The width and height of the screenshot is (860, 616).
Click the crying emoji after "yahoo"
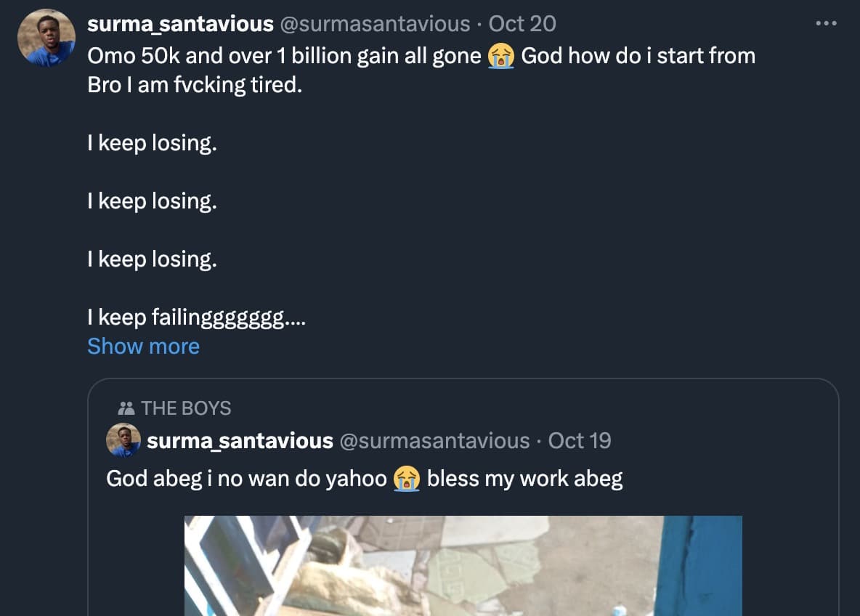click(x=407, y=479)
